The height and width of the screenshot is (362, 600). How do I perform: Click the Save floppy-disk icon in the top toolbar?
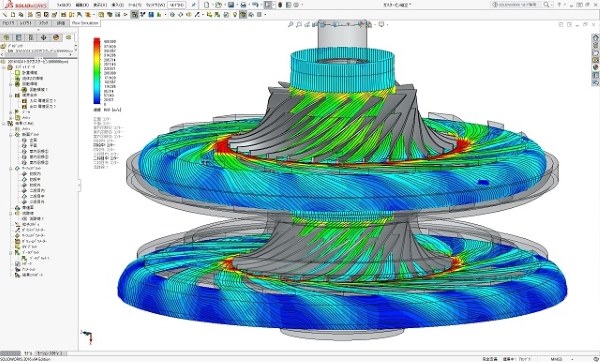coord(231,5)
